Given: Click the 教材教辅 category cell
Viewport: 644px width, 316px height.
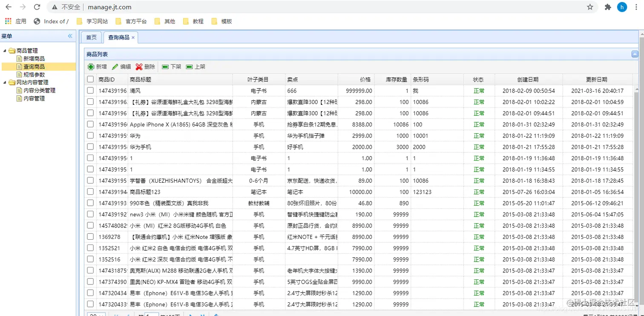Looking at the screenshot, I should pos(259,203).
